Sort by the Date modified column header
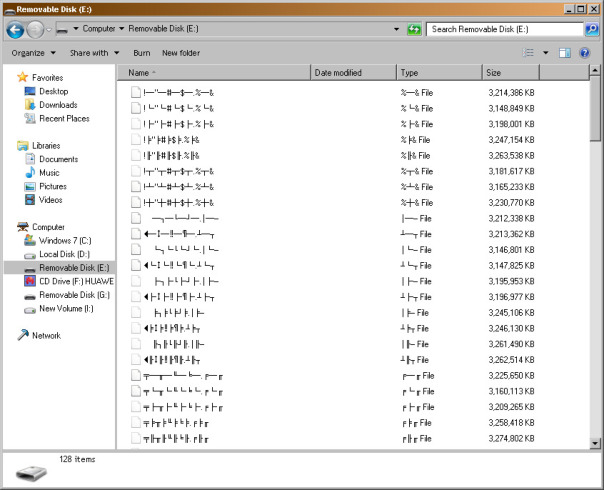The height and width of the screenshot is (490, 604). 353,72
